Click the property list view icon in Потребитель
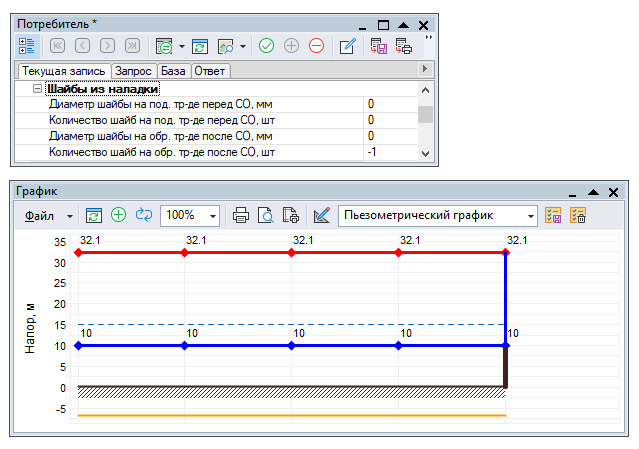The image size is (639, 449). pyautogui.click(x=27, y=46)
